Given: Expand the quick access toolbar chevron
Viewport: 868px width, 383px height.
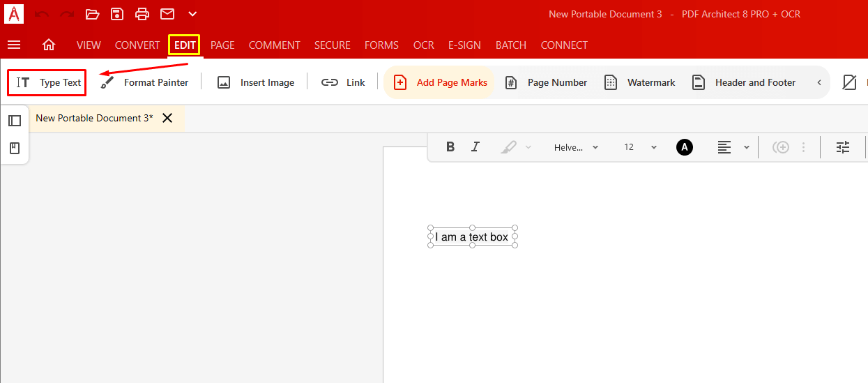Looking at the screenshot, I should [192, 14].
